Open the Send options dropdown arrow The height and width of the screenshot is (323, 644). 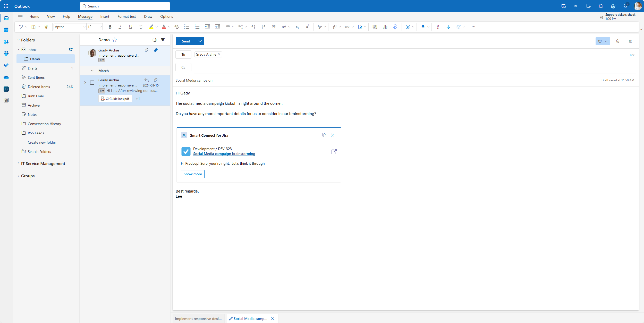point(200,41)
